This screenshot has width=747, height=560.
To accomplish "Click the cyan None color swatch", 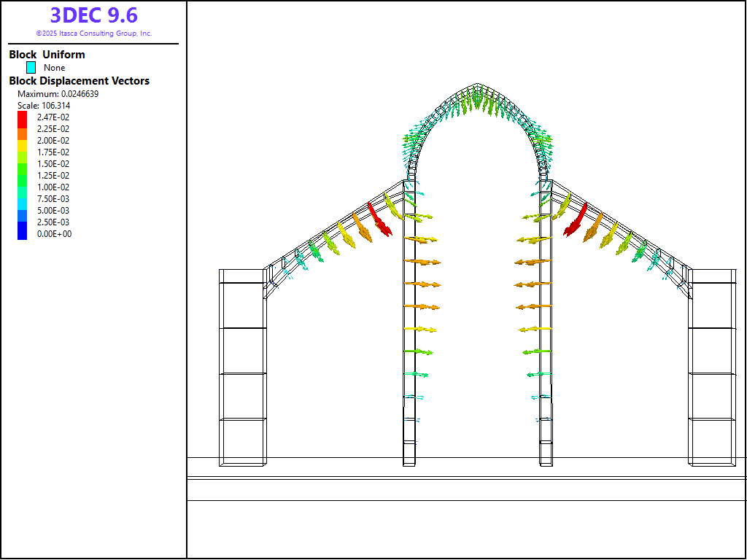I will point(31,67).
